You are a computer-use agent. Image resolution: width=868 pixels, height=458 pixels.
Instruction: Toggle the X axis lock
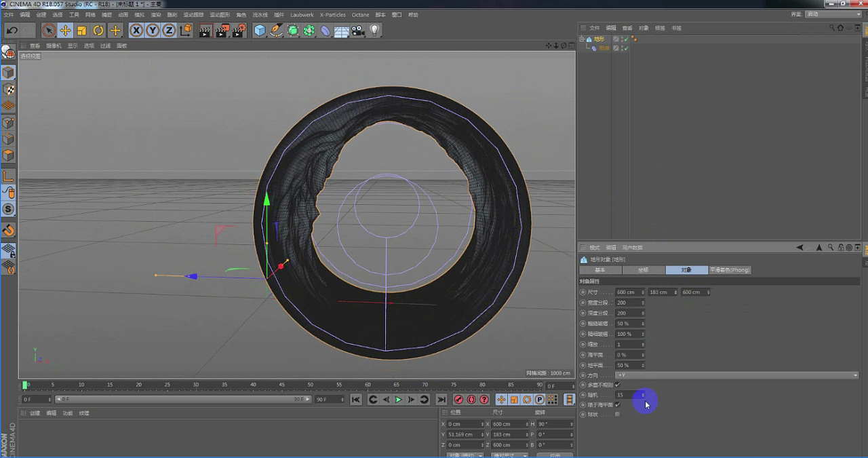click(x=136, y=31)
